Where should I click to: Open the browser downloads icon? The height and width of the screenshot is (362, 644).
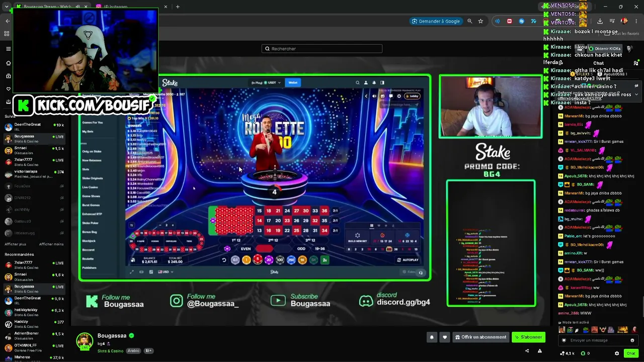pos(600,21)
